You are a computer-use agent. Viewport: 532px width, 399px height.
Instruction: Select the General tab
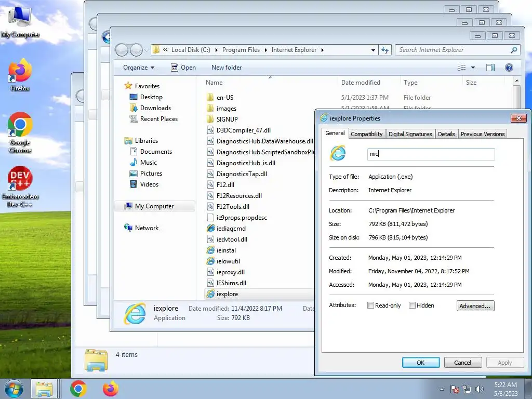point(335,133)
